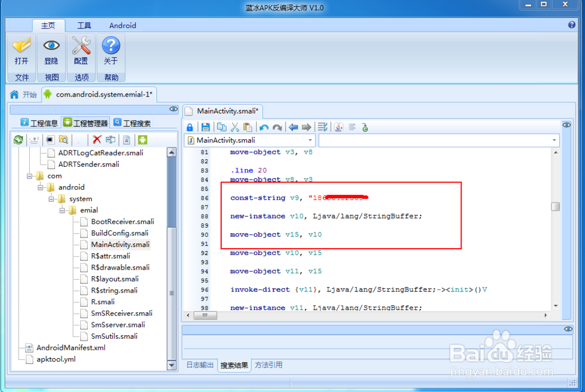
Task: Open the 方法引用 method reference tab
Action: point(269,365)
